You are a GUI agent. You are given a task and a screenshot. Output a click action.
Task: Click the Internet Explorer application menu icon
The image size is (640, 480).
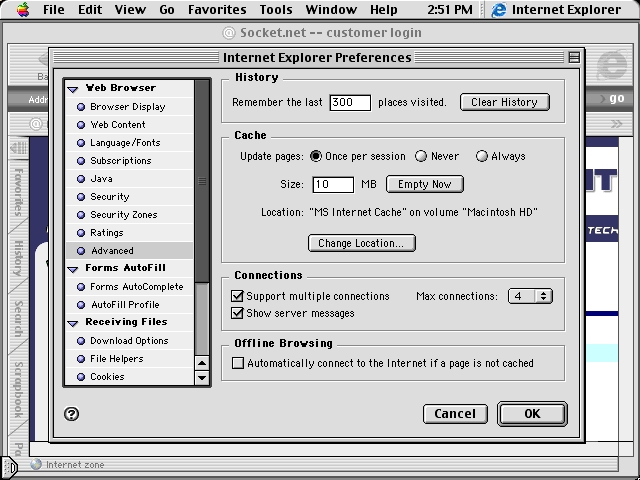pos(498,10)
